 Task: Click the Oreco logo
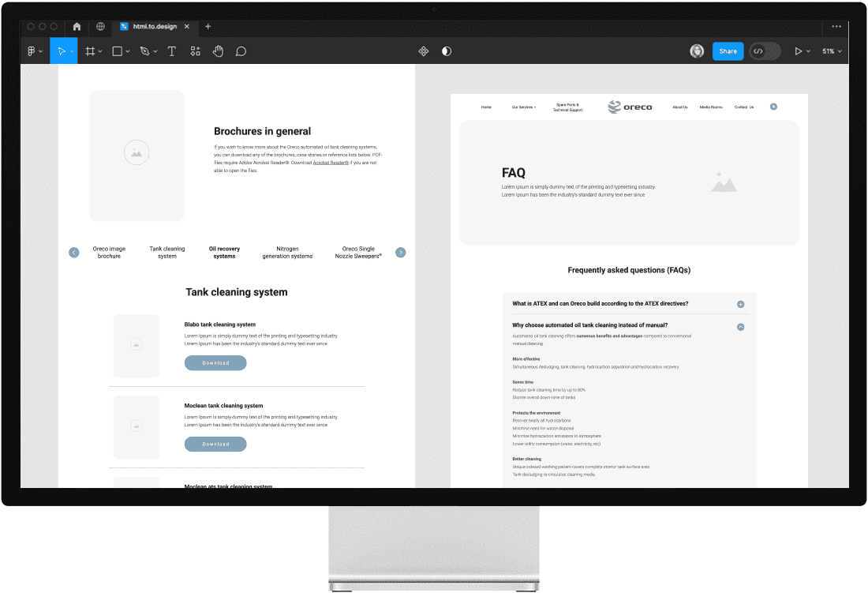[630, 107]
